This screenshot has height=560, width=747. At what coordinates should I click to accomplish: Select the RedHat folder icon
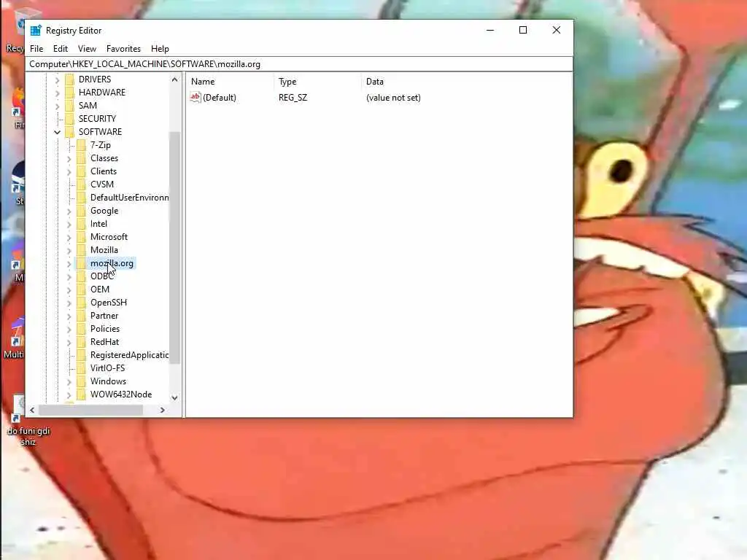82,342
